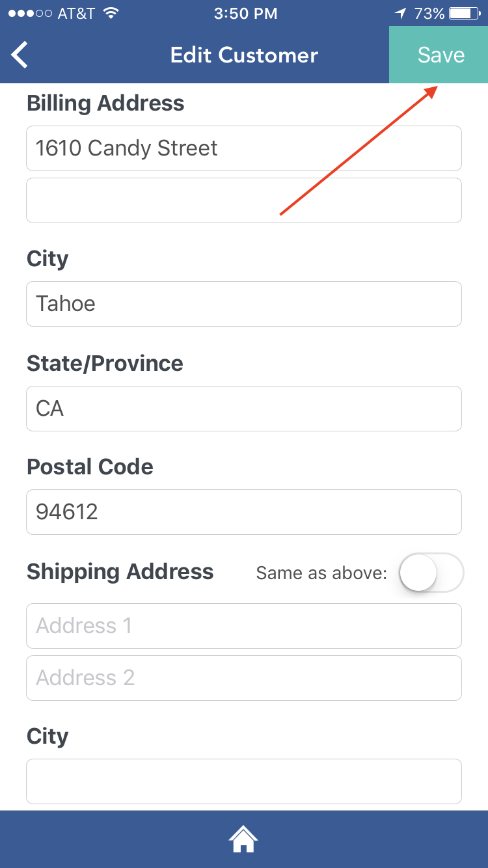Edit the Postal Code field 94612
The height and width of the screenshot is (868, 488).
click(244, 512)
